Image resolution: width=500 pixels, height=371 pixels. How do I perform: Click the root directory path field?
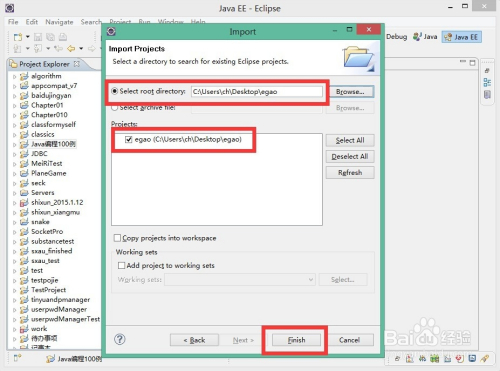257,92
